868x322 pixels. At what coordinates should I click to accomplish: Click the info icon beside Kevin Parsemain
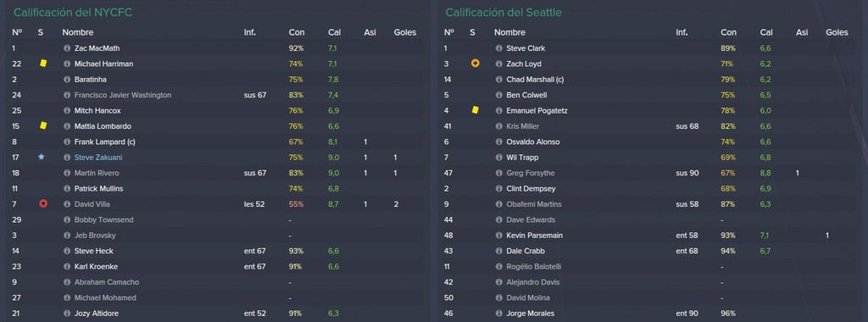click(498, 236)
